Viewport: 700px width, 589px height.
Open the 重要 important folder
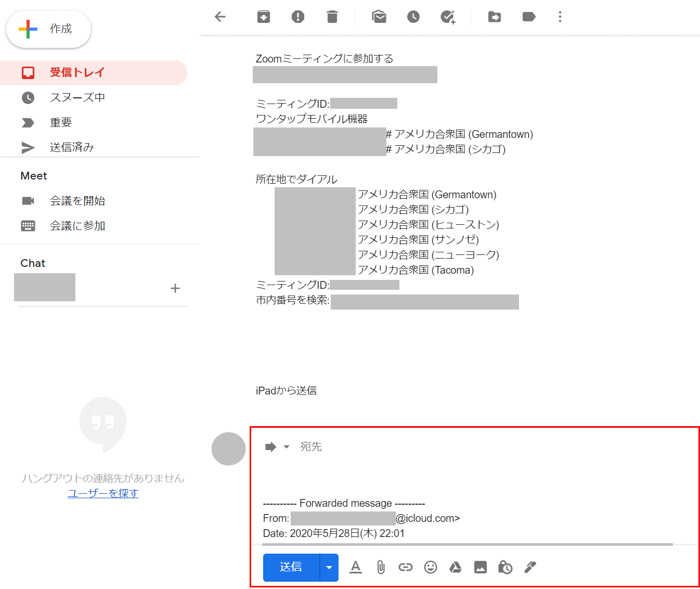[x=94, y=122]
